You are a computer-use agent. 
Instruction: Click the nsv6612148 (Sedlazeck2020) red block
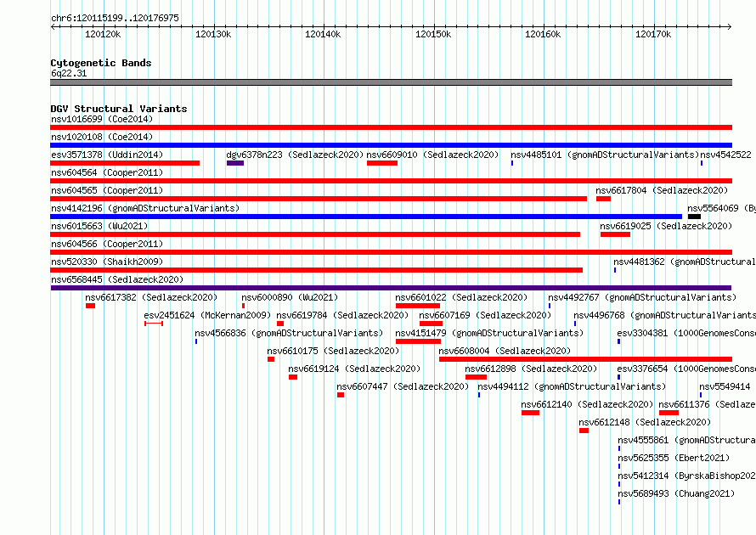pyautogui.click(x=584, y=431)
